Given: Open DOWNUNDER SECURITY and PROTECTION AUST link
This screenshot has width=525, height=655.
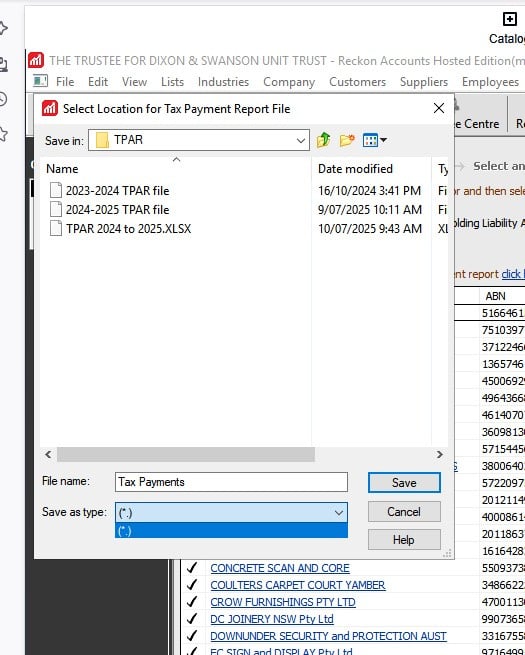Looking at the screenshot, I should [328, 636].
